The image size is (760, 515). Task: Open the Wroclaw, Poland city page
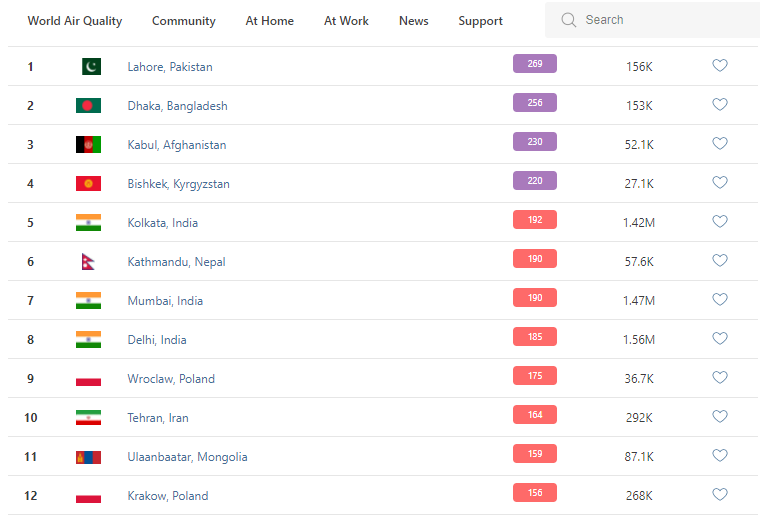coord(171,379)
